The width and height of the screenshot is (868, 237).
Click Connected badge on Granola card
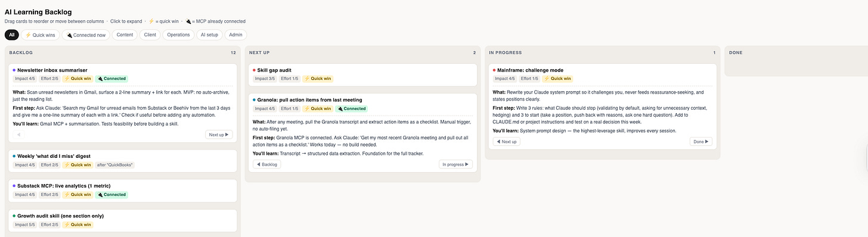pyautogui.click(x=352, y=108)
